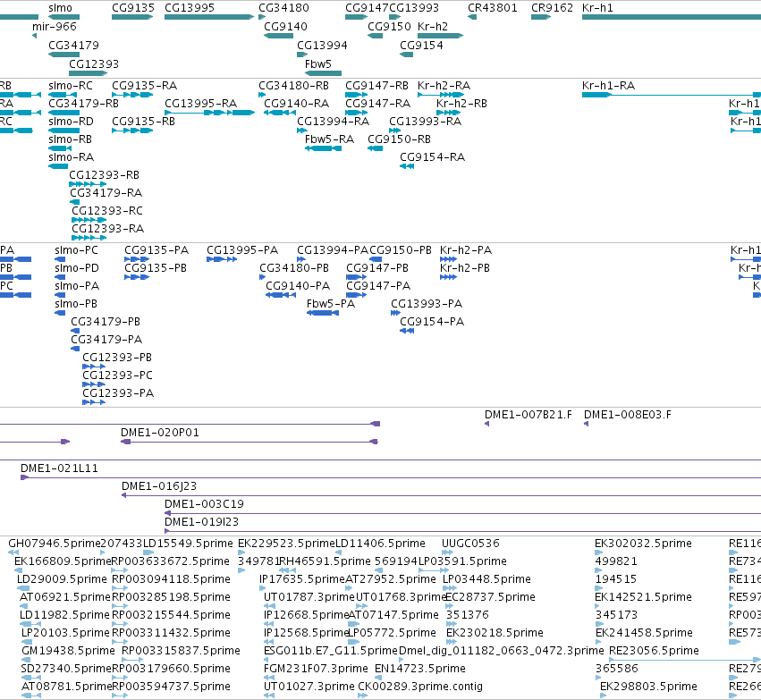Select protein CG9135-PA
The image size is (761, 700).
[x=156, y=249]
